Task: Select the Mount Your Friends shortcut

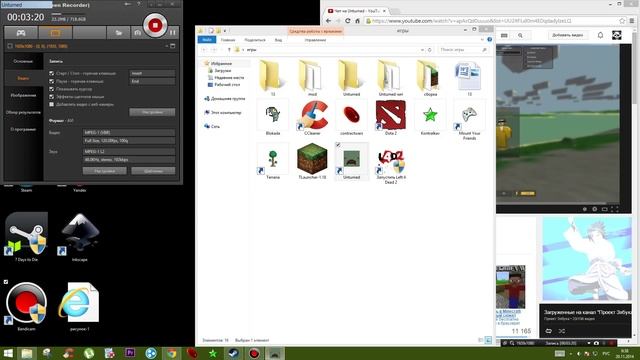Action: click(x=469, y=120)
